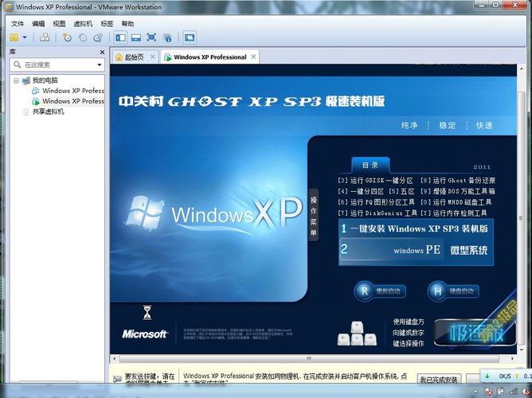Enter full screen mode icon

[151, 37]
